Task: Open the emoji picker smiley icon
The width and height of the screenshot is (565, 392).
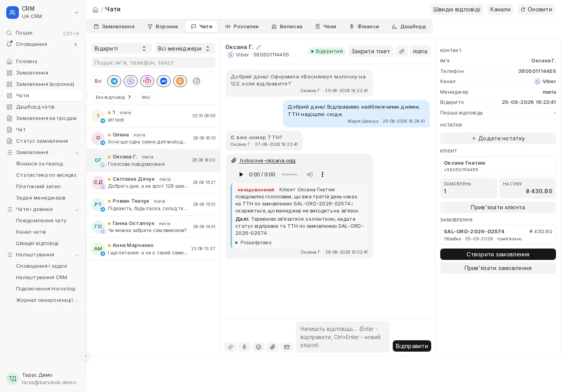Action: coord(259,347)
